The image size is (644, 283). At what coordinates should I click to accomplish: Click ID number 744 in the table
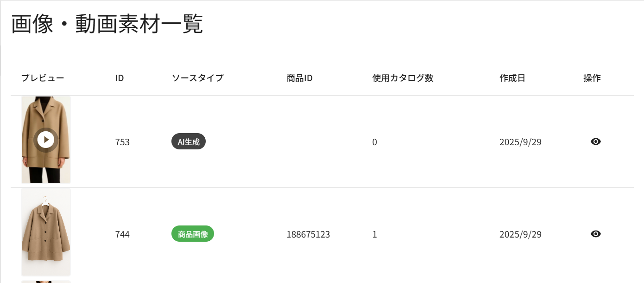tap(122, 234)
